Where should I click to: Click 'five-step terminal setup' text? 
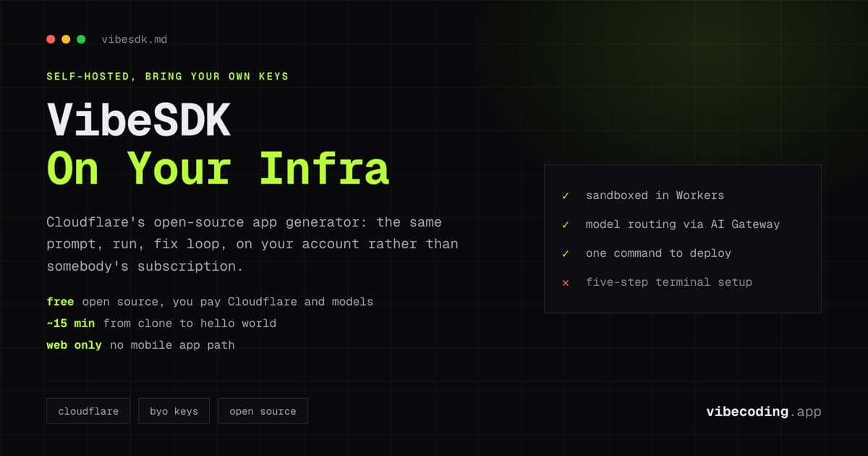[x=669, y=282]
